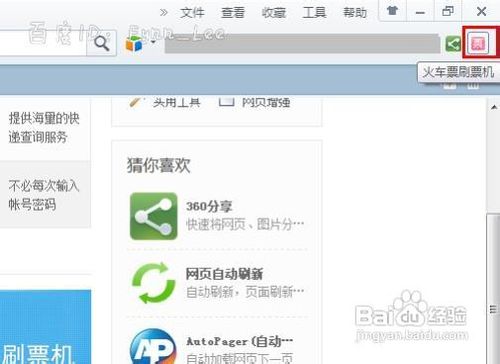Click the search magnifier button
The width and height of the screenshot is (500, 364).
pyautogui.click(x=101, y=43)
